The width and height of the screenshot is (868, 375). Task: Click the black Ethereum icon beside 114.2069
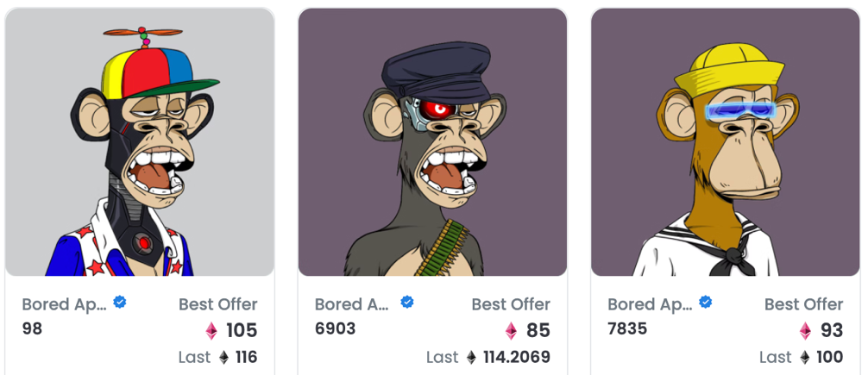point(471,357)
